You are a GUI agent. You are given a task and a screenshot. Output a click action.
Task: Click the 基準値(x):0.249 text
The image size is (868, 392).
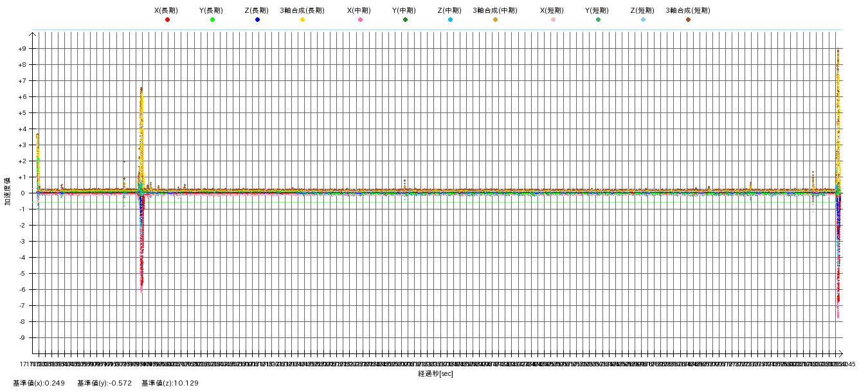point(39,384)
